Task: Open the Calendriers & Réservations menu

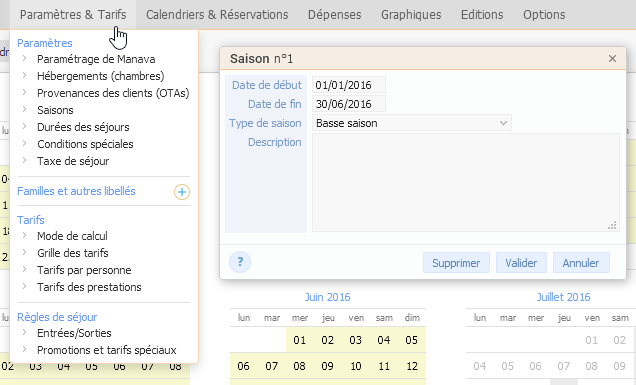Action: pyautogui.click(x=217, y=15)
